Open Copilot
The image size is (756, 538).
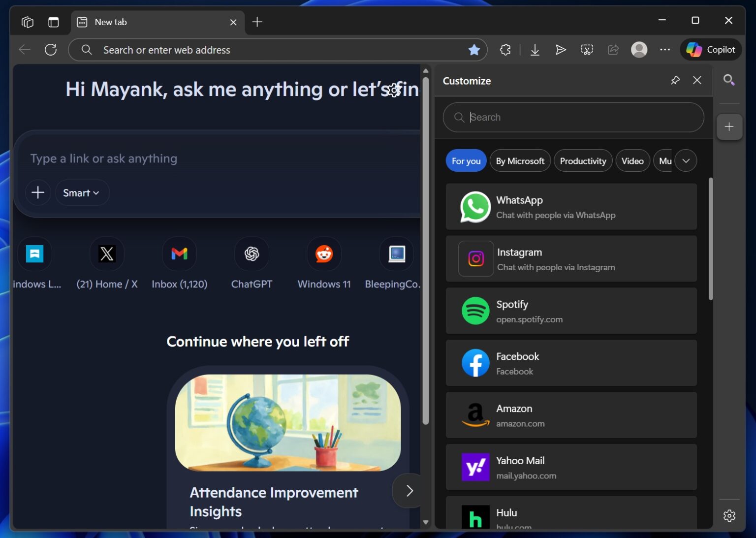710,49
